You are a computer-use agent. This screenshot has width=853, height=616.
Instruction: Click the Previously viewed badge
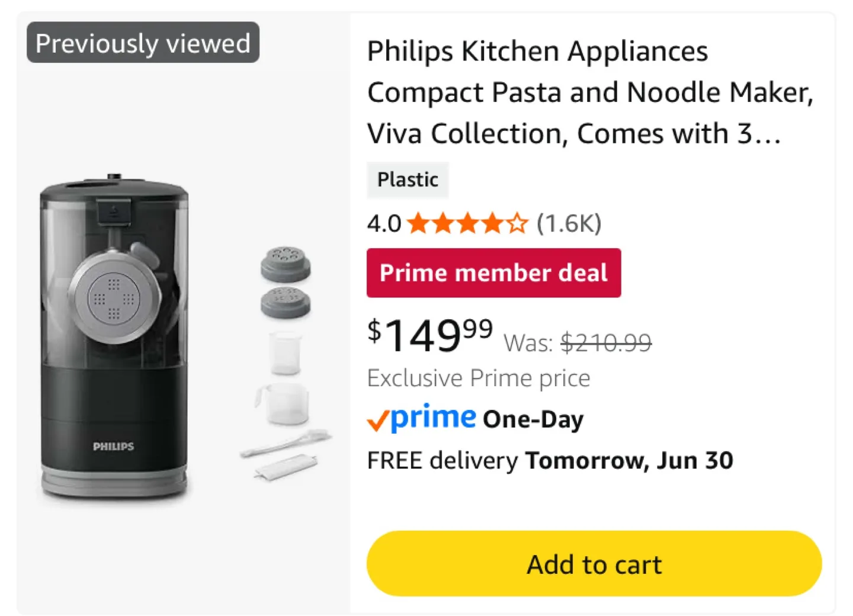tap(142, 43)
